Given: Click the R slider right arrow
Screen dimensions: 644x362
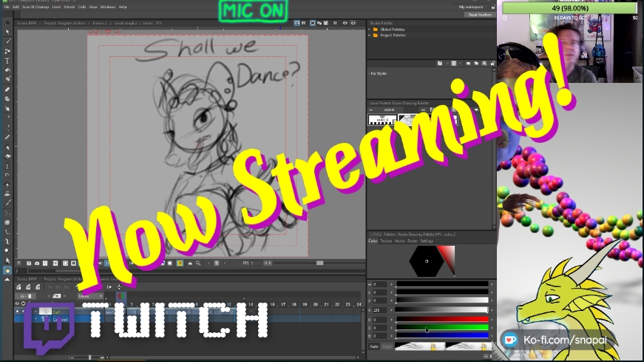Looking at the screenshot, I should pos(492,320).
